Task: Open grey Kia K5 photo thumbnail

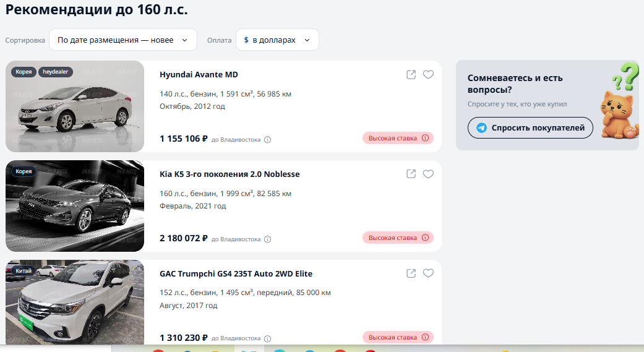Action: click(x=75, y=206)
